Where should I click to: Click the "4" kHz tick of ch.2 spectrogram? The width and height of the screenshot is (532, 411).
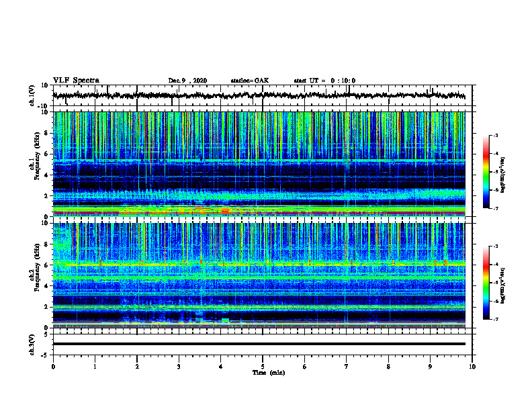pyautogui.click(x=47, y=286)
